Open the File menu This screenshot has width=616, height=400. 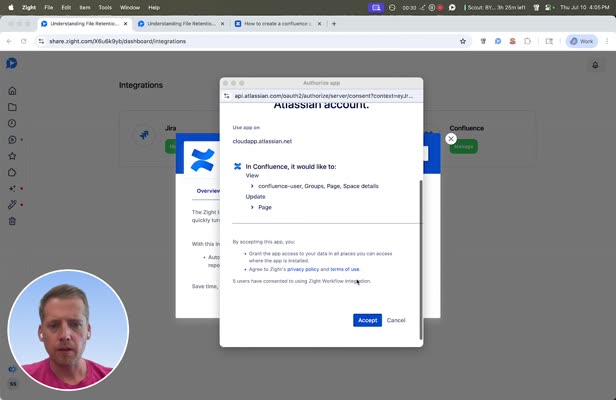coord(49,7)
